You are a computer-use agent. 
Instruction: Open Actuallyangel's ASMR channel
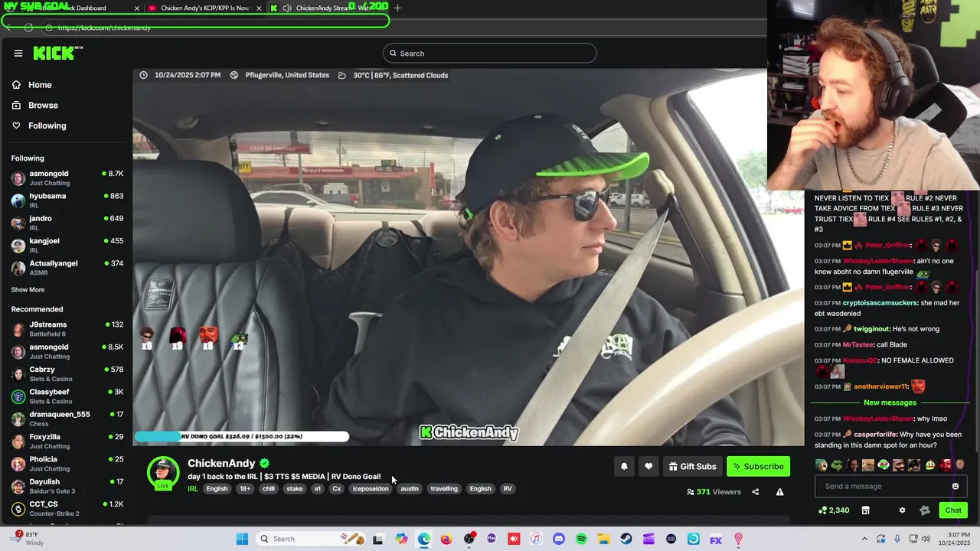(67, 267)
